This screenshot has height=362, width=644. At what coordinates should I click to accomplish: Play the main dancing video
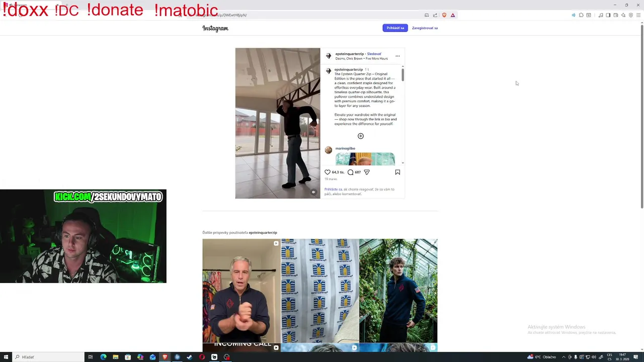[278, 123]
